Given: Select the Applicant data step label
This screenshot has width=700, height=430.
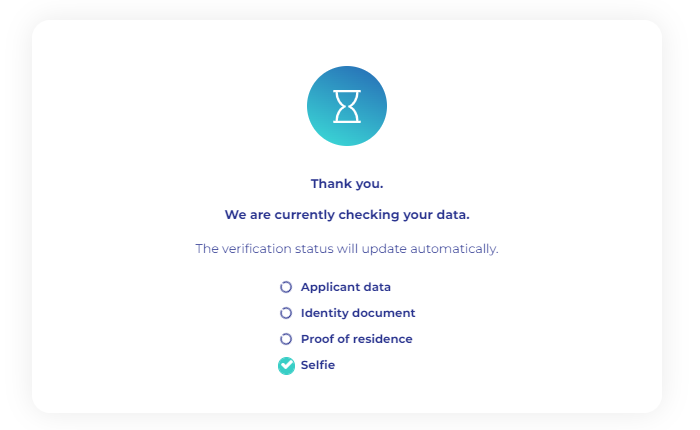Looking at the screenshot, I should point(346,287).
